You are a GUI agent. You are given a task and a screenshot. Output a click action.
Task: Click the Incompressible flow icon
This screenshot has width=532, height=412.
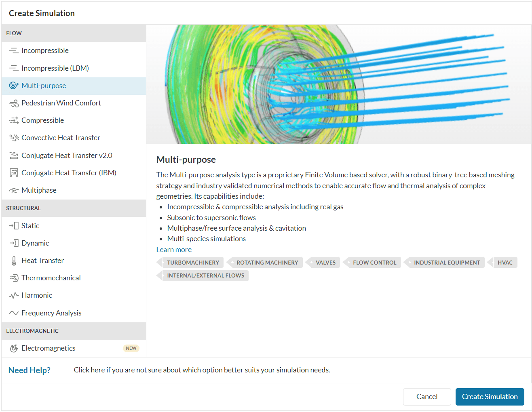point(14,50)
